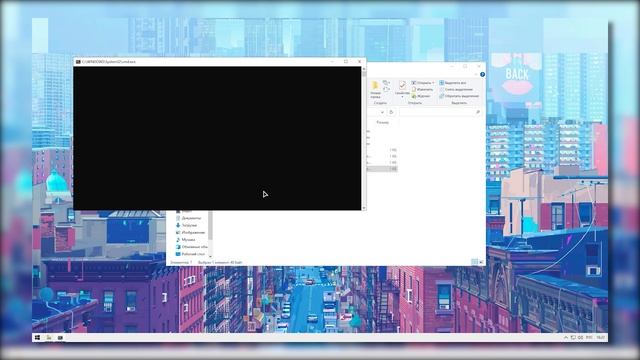Image resolution: width=640 pixels, height=360 pixels.
Task: Switch to the cmd taskbar icon
Action: click(60, 338)
